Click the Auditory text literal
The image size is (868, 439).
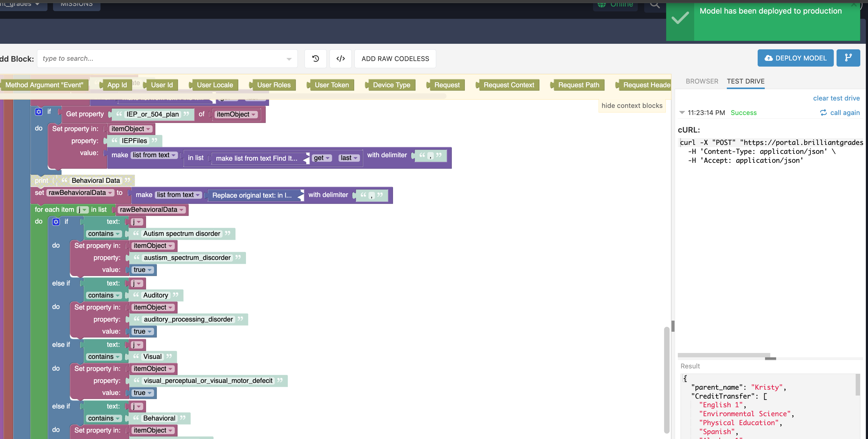155,295
